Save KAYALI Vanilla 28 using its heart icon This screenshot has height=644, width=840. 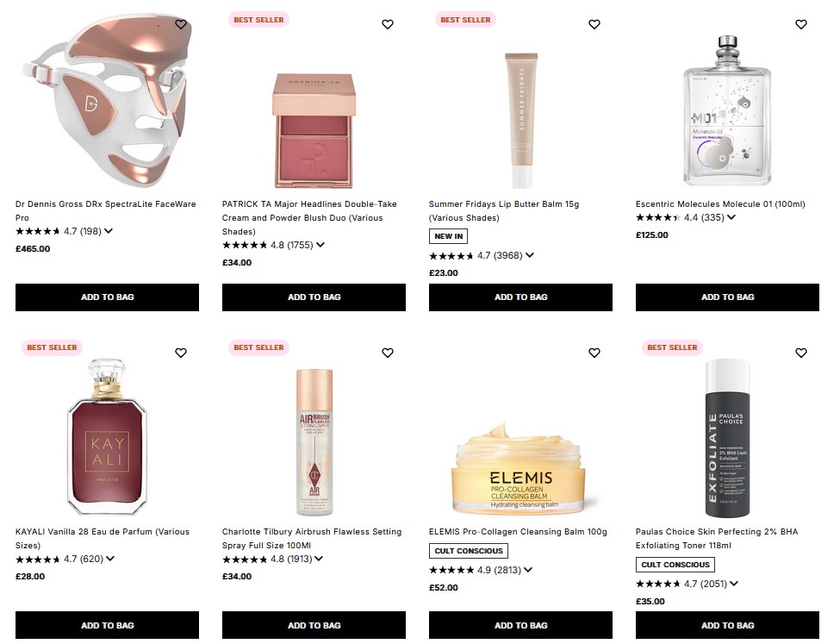click(x=181, y=353)
